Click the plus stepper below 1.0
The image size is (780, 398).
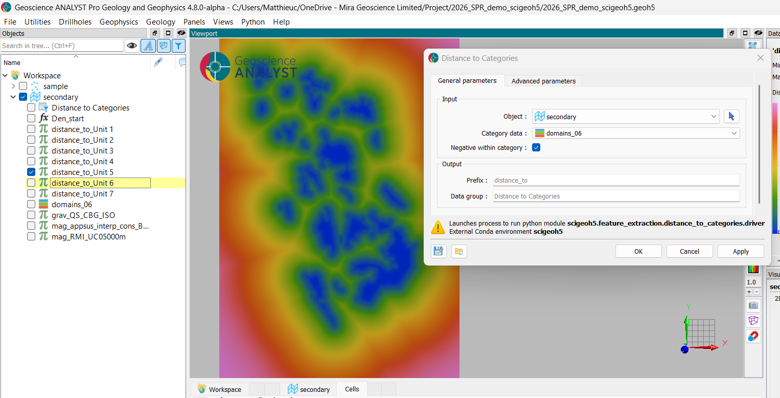click(750, 292)
